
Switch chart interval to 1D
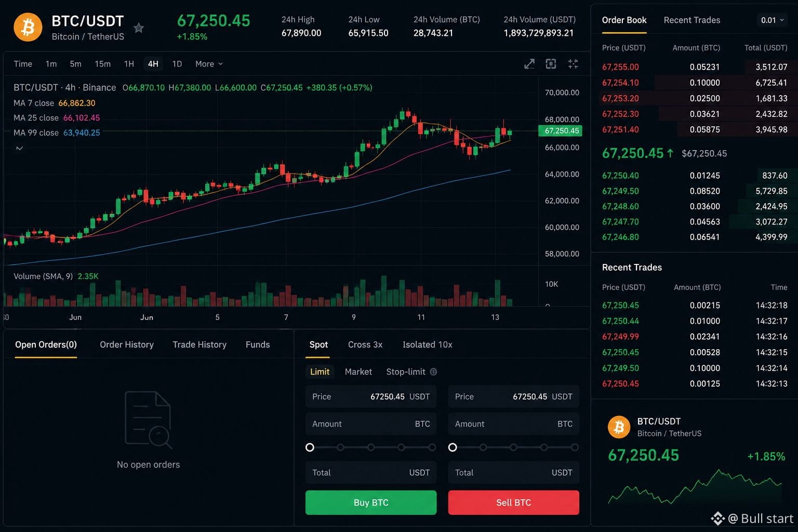pyautogui.click(x=177, y=64)
